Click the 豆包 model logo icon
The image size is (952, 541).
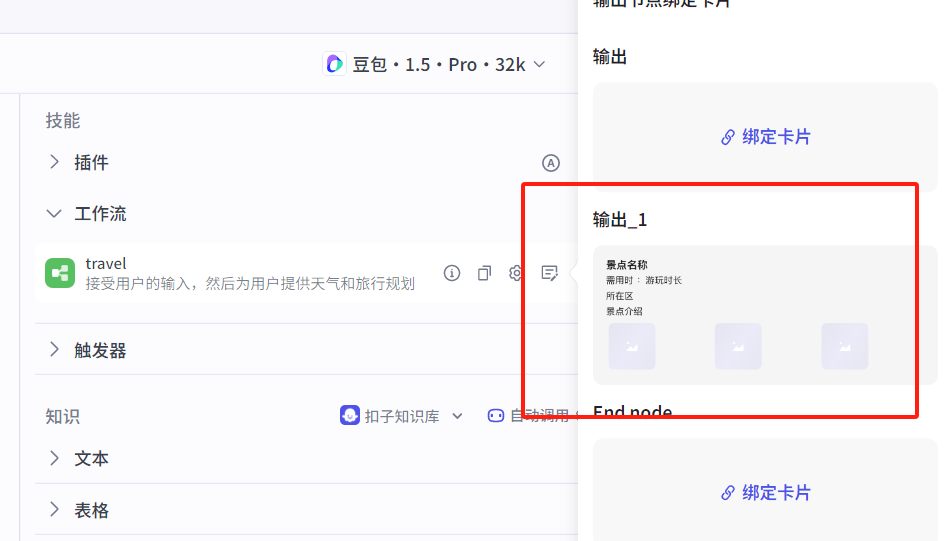(x=334, y=64)
